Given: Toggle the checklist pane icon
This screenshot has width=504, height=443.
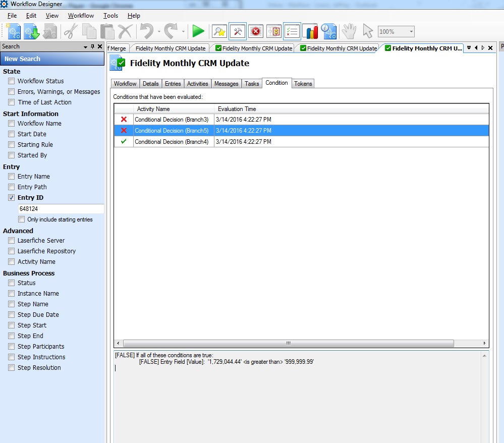Looking at the screenshot, I should click(292, 31).
